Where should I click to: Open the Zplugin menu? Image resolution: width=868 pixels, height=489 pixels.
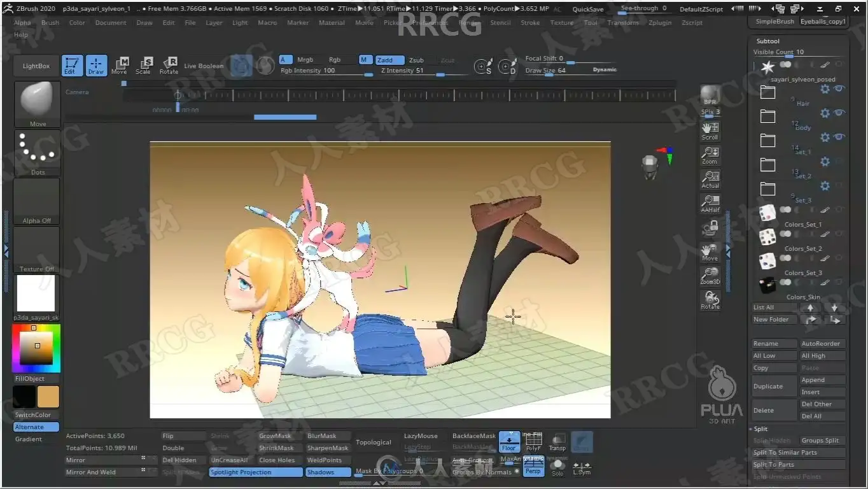pos(660,22)
